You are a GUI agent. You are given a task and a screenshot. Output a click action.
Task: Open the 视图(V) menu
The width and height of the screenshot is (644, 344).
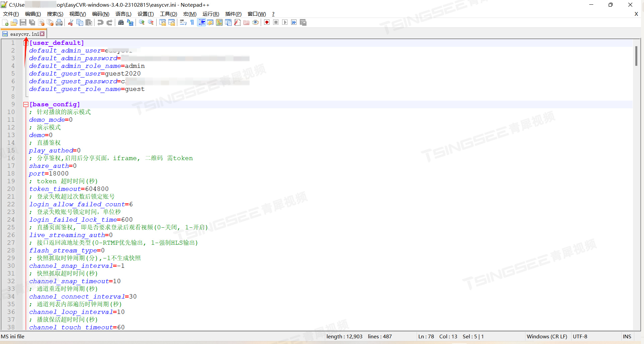click(78, 14)
